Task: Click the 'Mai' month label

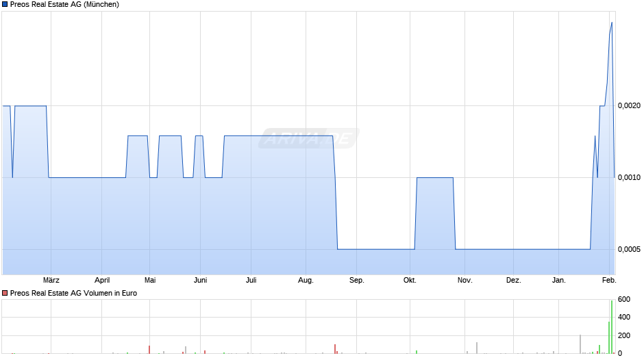Action: point(150,281)
